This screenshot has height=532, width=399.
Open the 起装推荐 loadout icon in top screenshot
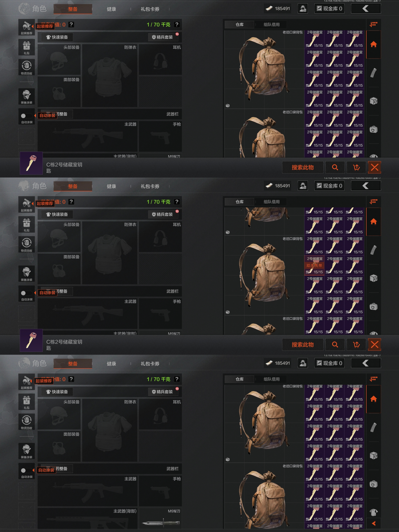[x=26, y=27]
